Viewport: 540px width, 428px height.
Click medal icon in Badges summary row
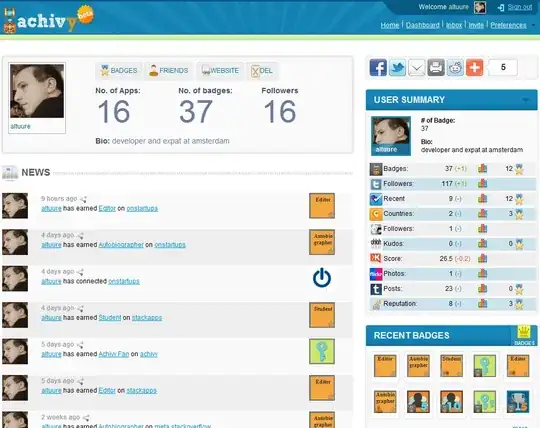519,169
